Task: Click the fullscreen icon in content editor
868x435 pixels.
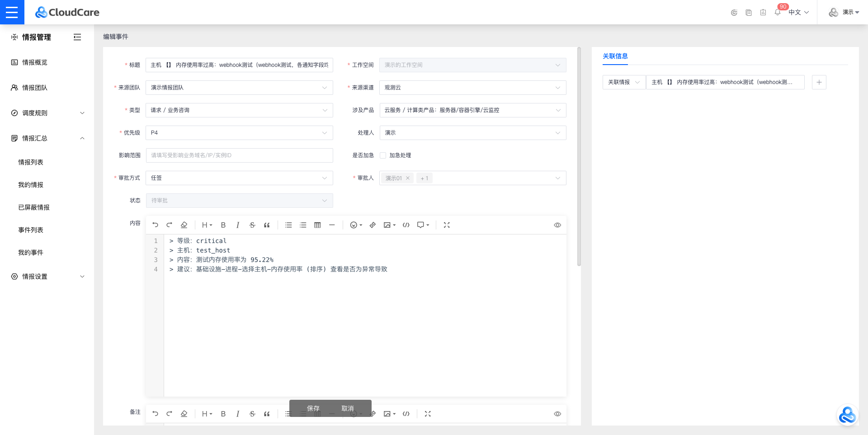Action: [x=447, y=225]
